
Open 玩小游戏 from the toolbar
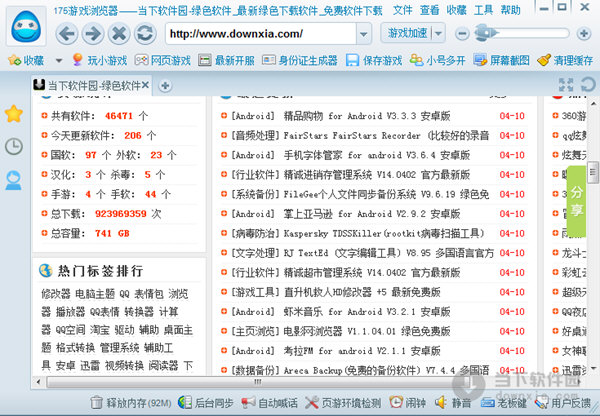point(99,60)
